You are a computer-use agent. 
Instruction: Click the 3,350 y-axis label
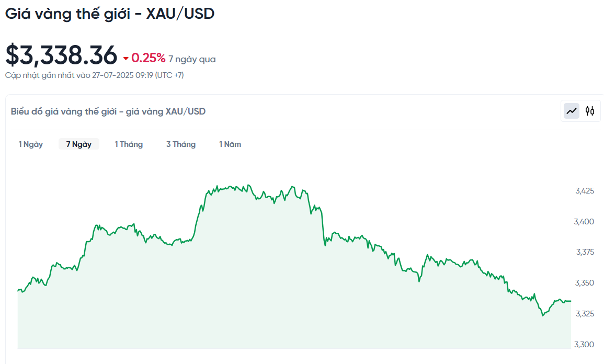(x=585, y=283)
